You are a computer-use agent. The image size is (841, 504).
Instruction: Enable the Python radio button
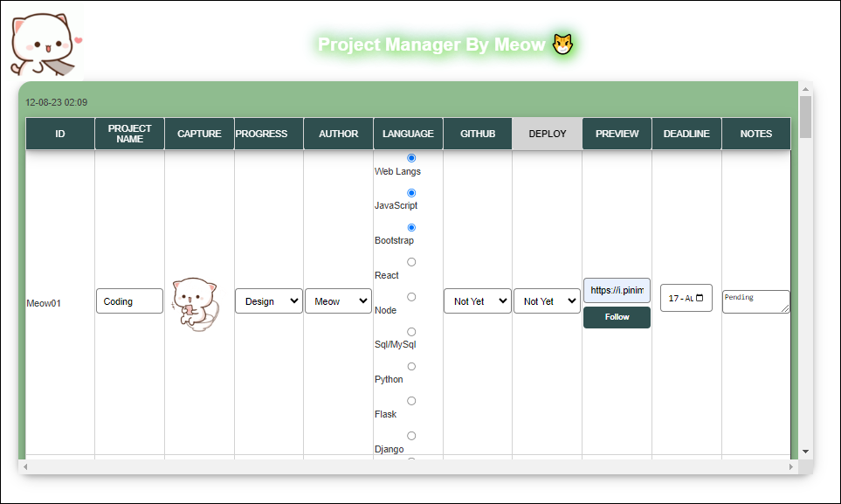(x=410, y=366)
